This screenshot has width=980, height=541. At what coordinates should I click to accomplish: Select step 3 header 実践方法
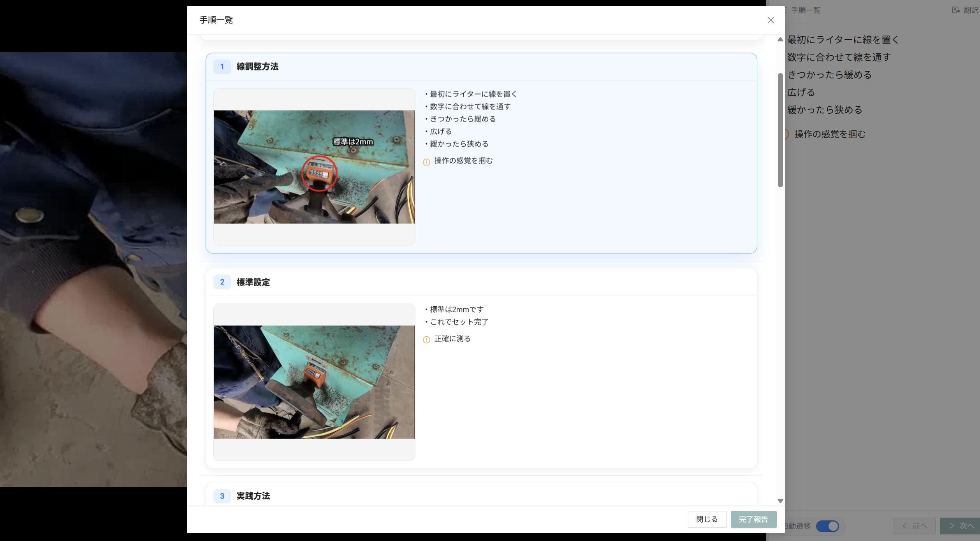pos(253,496)
